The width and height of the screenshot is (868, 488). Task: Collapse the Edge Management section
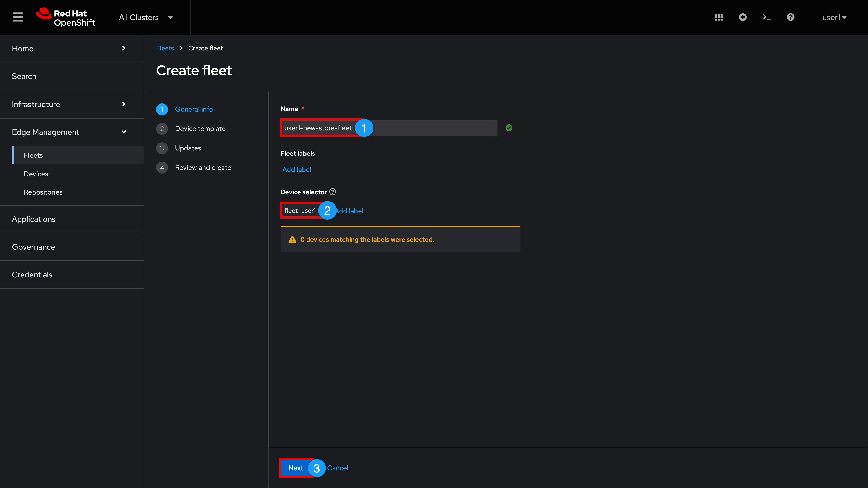pos(72,132)
